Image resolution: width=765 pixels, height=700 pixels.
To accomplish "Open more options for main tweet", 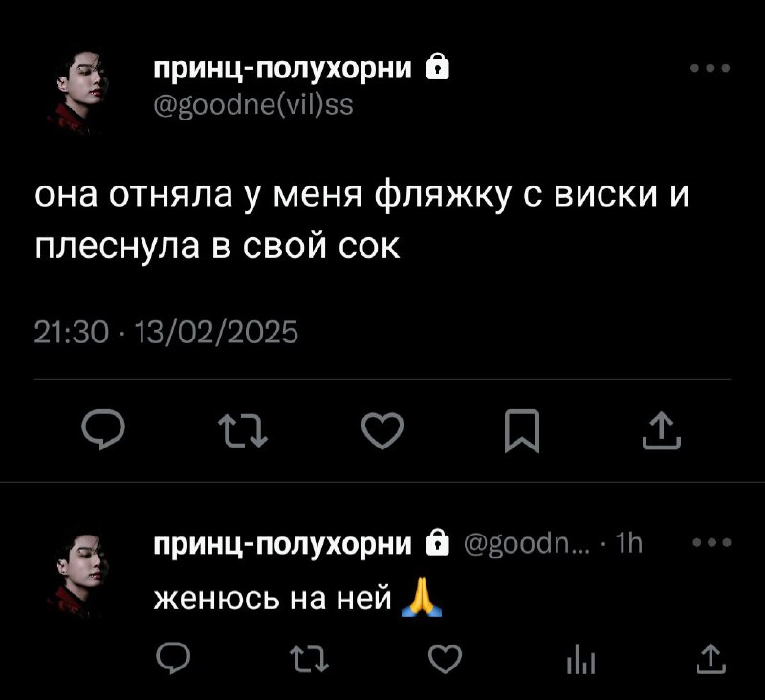I will [x=710, y=68].
